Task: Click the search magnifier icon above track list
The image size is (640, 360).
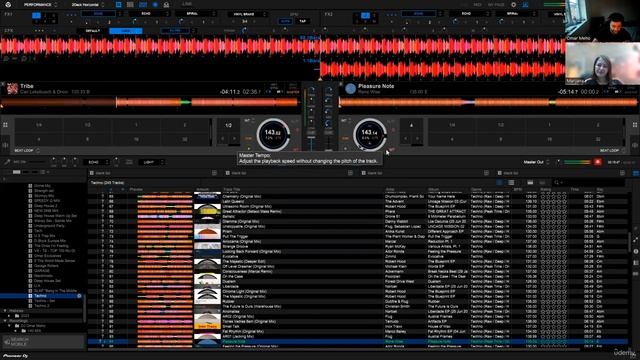Action: (556, 182)
